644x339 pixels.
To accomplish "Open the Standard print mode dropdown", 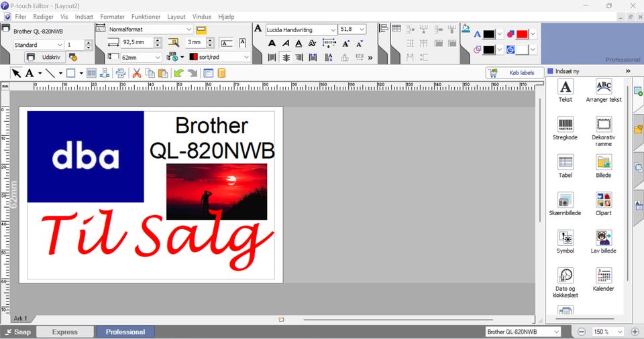I will coord(60,45).
